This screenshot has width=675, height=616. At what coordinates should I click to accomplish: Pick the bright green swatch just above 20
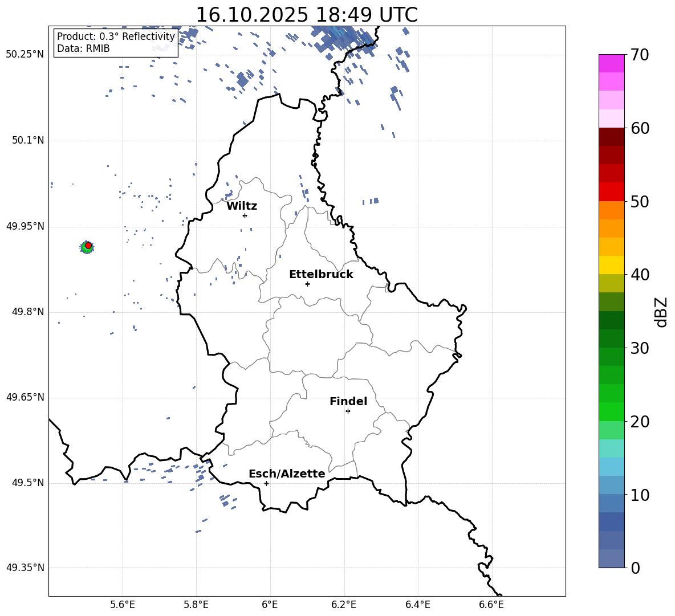pos(611,411)
